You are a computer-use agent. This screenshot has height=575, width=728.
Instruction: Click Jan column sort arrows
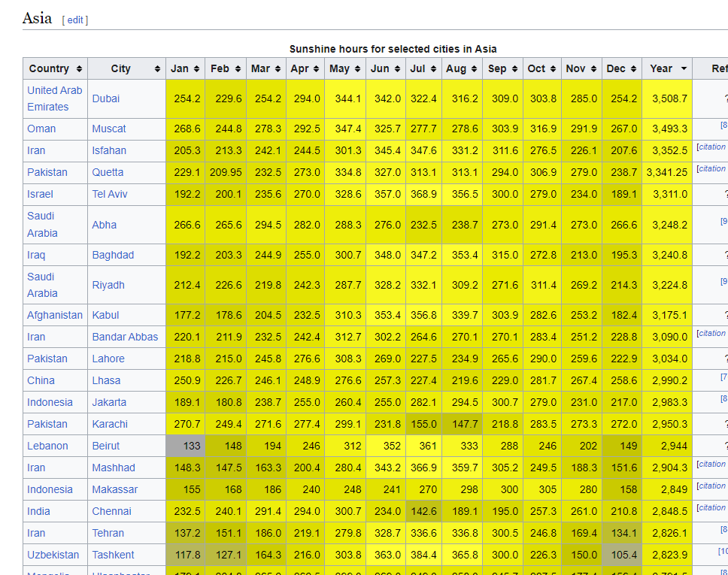pyautogui.click(x=197, y=68)
